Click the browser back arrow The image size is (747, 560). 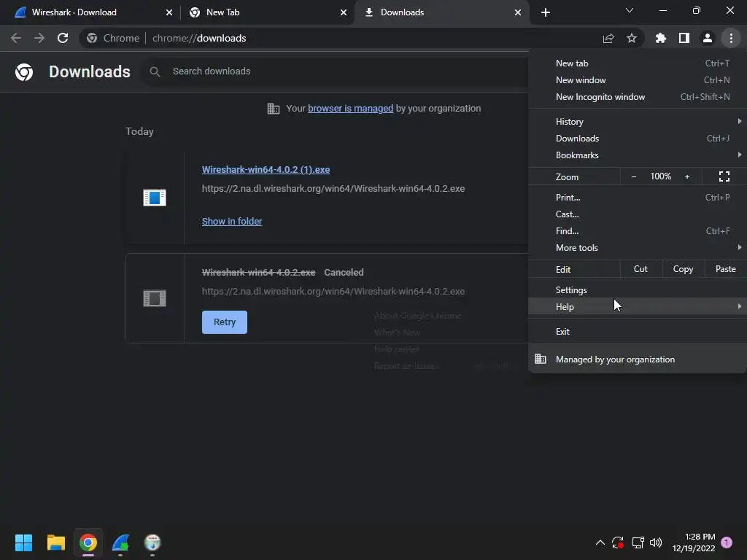[16, 38]
